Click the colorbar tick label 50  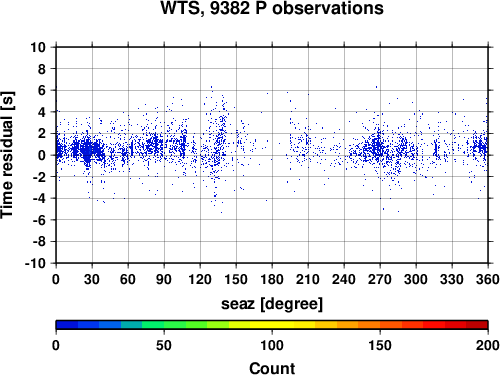tap(164, 345)
